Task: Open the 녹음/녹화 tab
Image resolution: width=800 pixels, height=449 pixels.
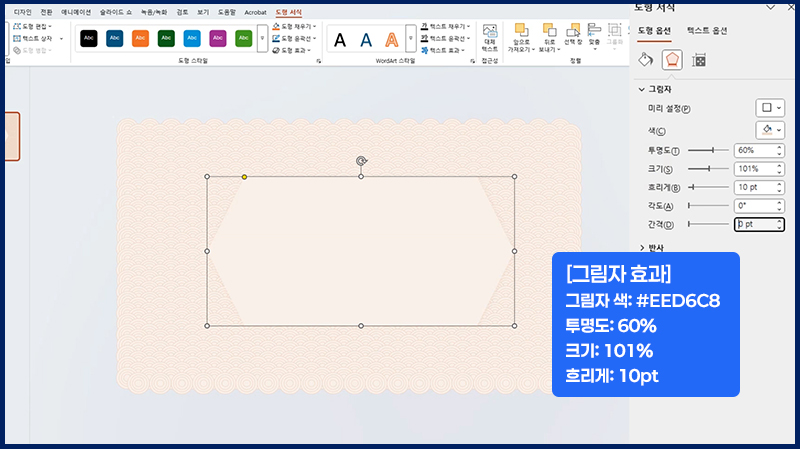Action: click(154, 12)
